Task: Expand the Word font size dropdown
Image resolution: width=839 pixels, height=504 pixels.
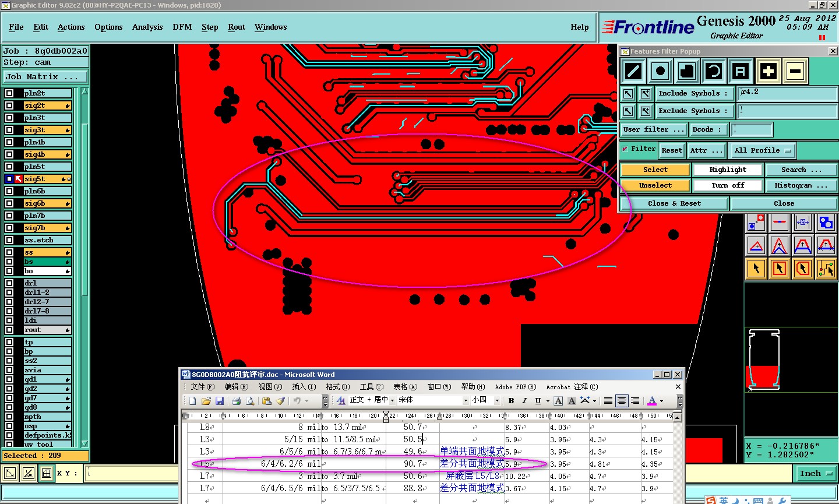Action: pyautogui.click(x=497, y=401)
